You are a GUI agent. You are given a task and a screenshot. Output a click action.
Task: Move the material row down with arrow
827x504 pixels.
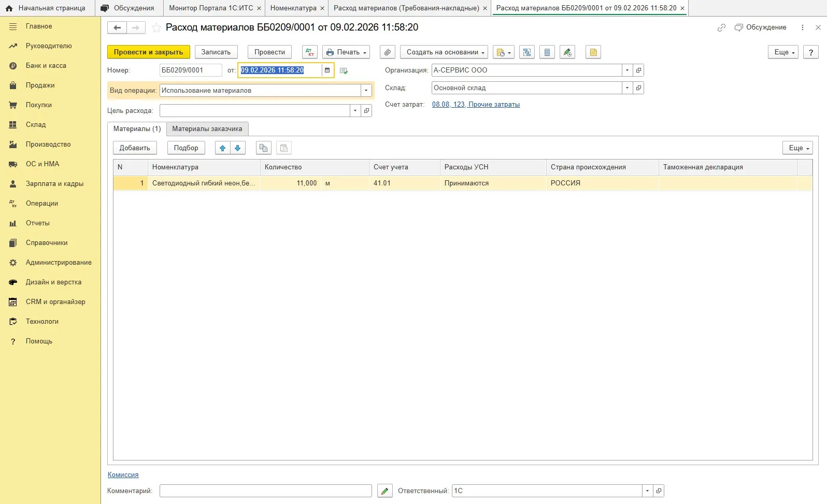pyautogui.click(x=238, y=148)
